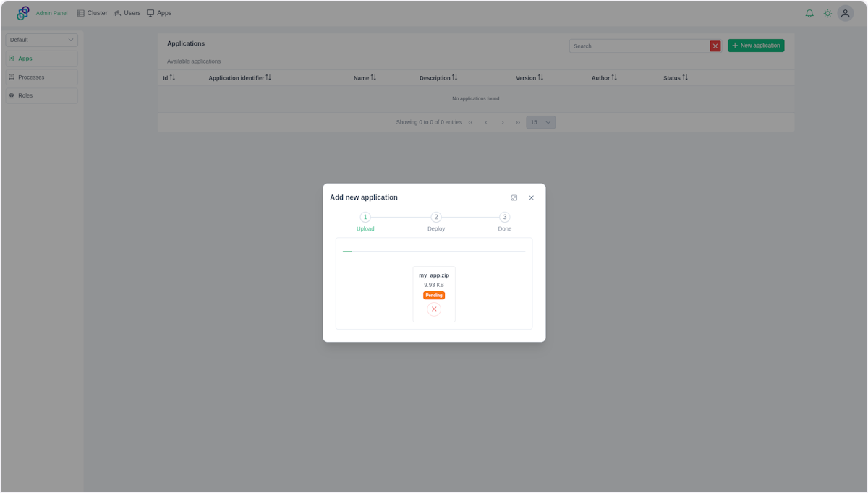Focus the applications Search field

[x=639, y=46]
